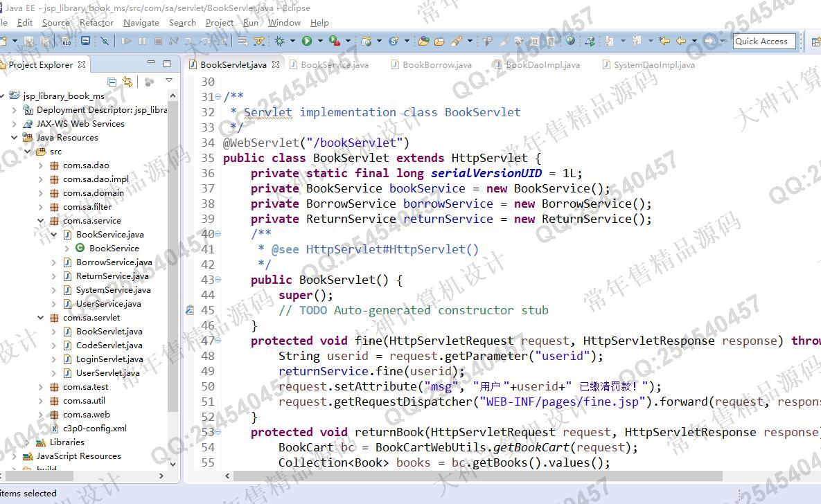The height and width of the screenshot is (504, 821).
Task: Close the BookServlet.java tab
Action: (x=276, y=64)
